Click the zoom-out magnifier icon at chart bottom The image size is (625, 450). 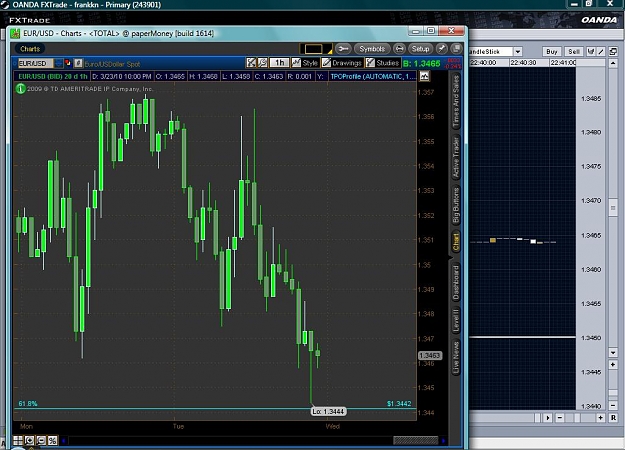pos(41,440)
